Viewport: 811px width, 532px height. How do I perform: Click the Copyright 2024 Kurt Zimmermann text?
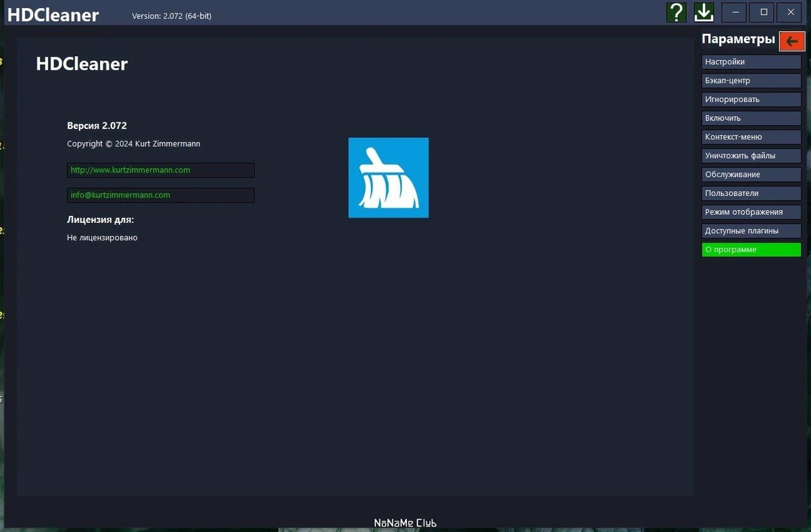134,144
